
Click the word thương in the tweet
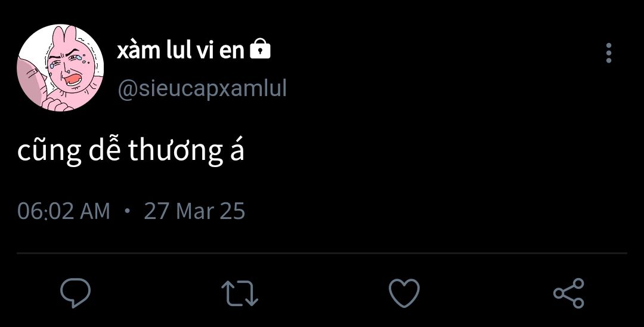(175, 152)
